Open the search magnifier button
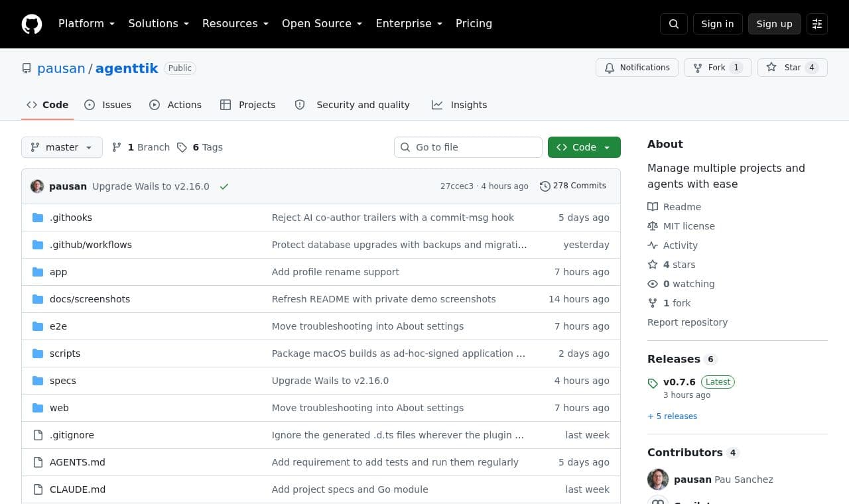Image resolution: width=849 pixels, height=504 pixels. tap(674, 24)
